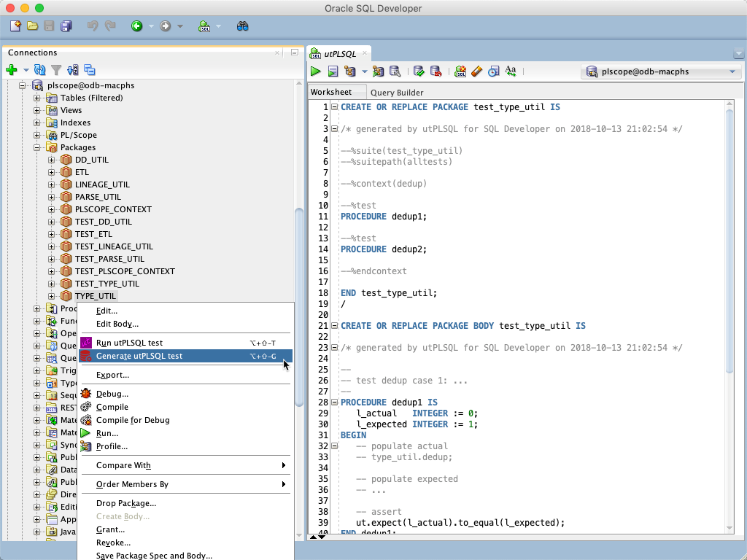
Task: Switch to the Query Builder tab
Action: point(398,92)
